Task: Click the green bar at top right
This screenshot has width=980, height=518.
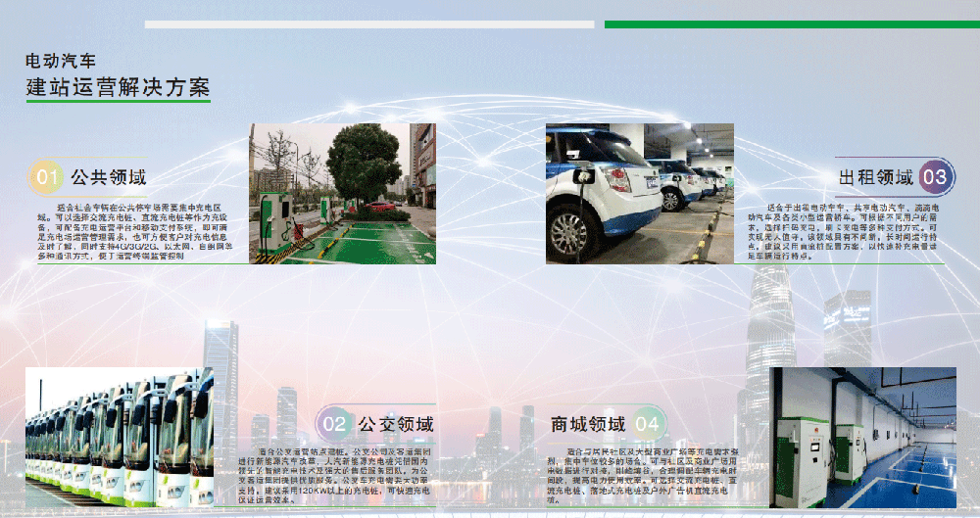Action: [x=792, y=24]
